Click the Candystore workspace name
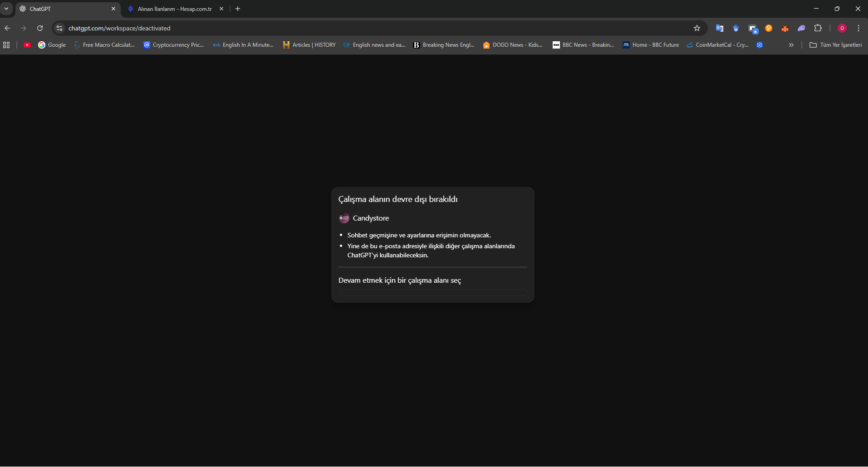 point(371,218)
